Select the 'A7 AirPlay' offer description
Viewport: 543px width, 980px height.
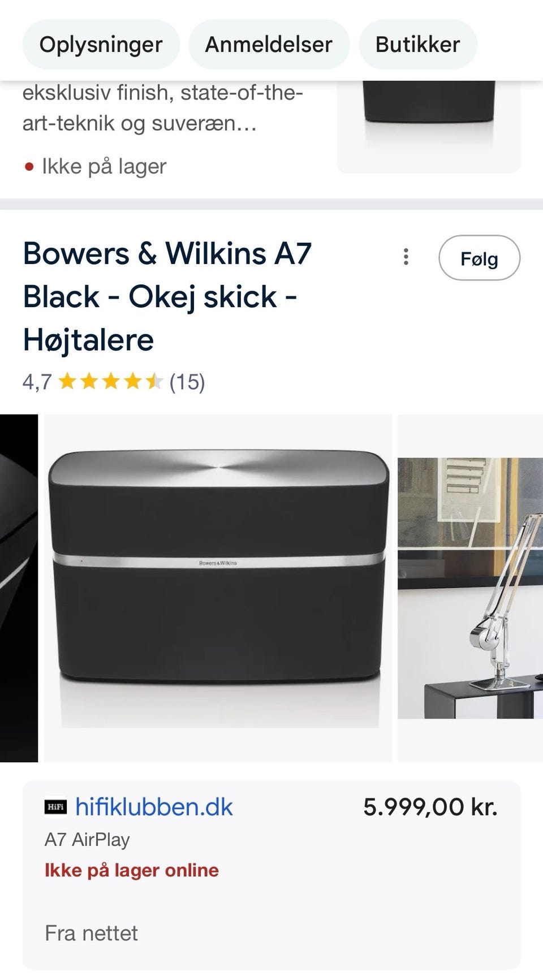[x=87, y=840]
